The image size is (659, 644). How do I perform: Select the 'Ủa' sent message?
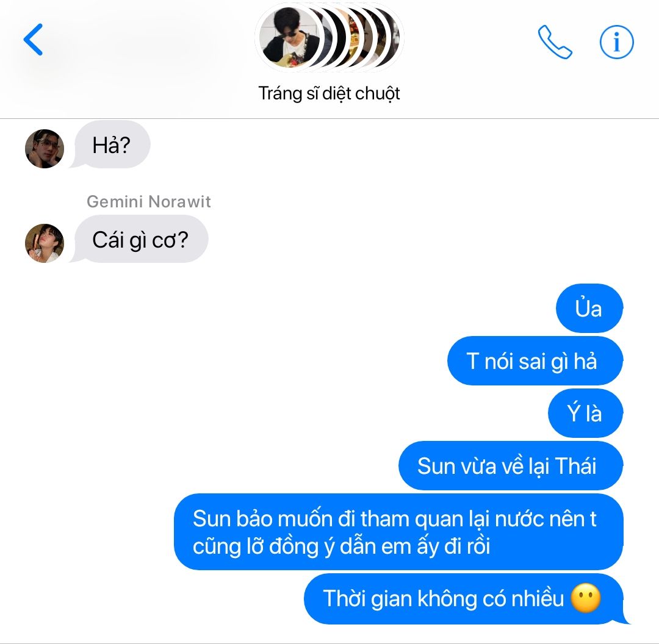click(589, 309)
